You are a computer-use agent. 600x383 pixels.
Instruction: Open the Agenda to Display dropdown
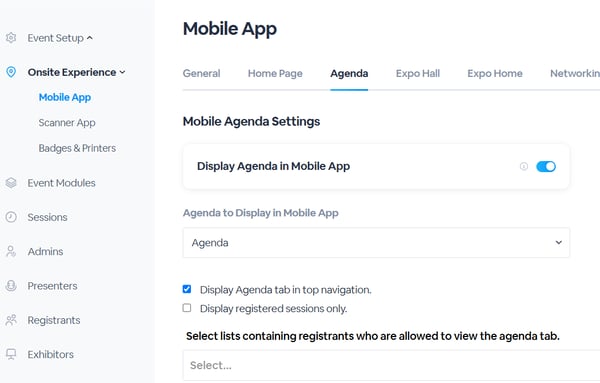pos(376,243)
